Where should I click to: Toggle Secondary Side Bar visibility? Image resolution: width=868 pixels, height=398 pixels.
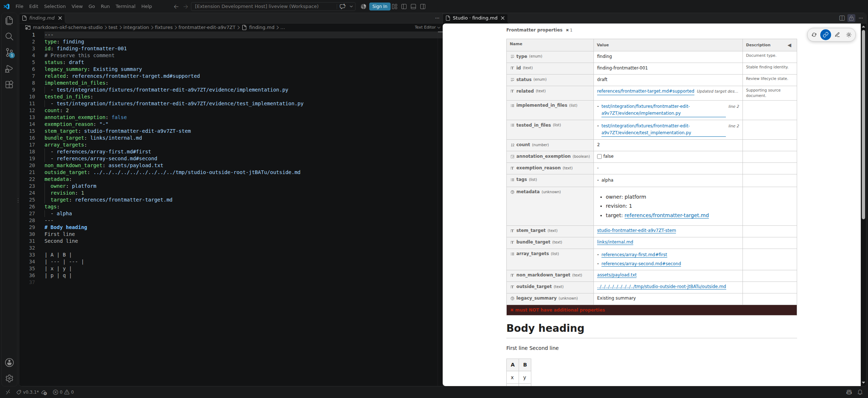click(423, 6)
